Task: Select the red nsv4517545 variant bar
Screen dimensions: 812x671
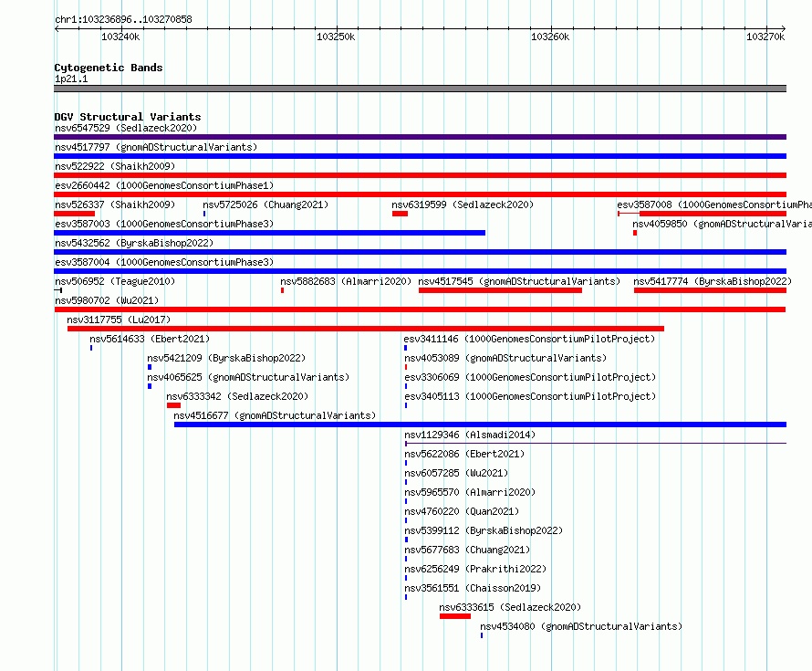Action: (x=500, y=290)
